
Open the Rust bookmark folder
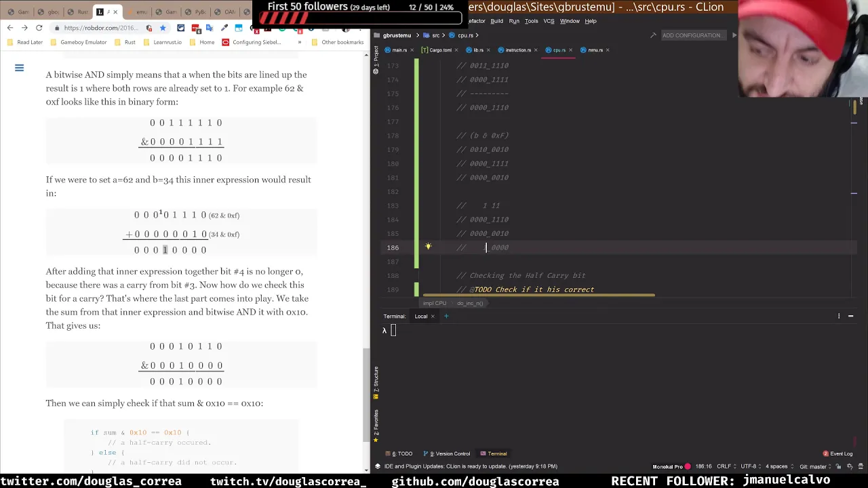click(x=125, y=42)
